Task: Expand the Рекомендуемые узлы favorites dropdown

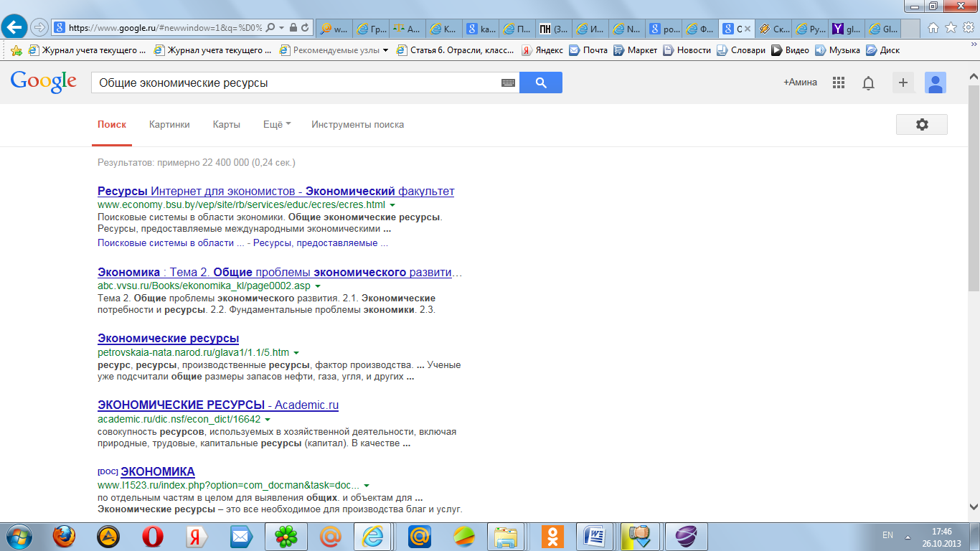Action: [x=385, y=50]
